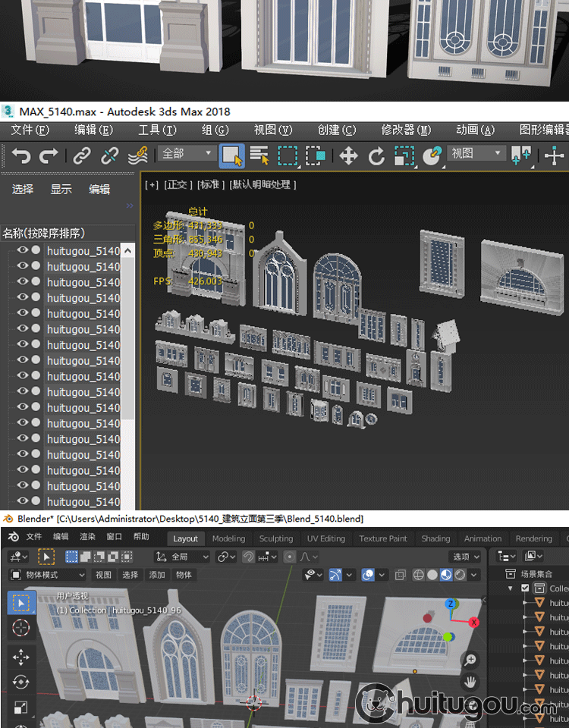Open the transform pivot point dropdown

(226, 556)
